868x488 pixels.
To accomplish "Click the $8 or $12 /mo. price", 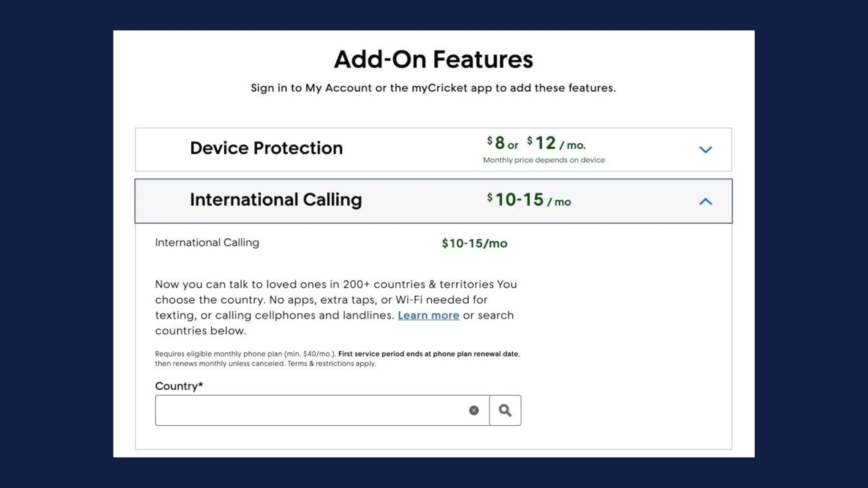I will click(x=536, y=143).
